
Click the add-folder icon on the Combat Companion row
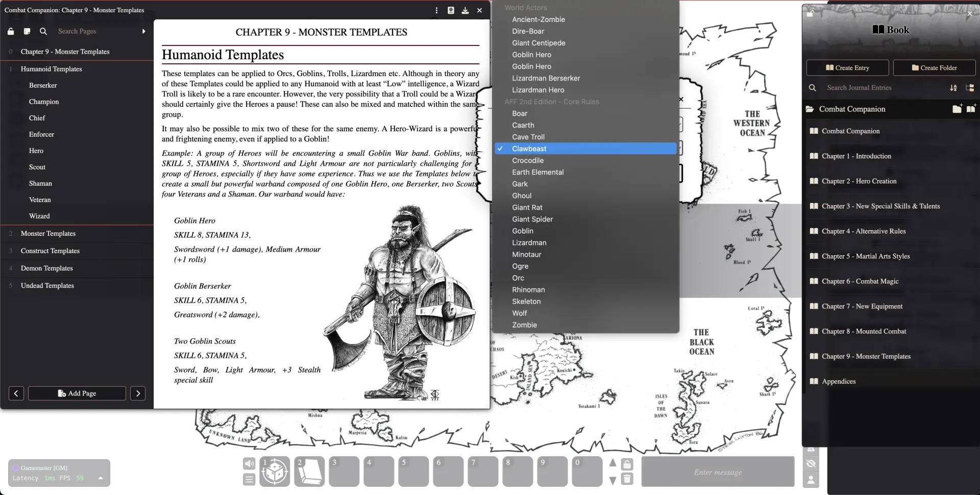957,109
